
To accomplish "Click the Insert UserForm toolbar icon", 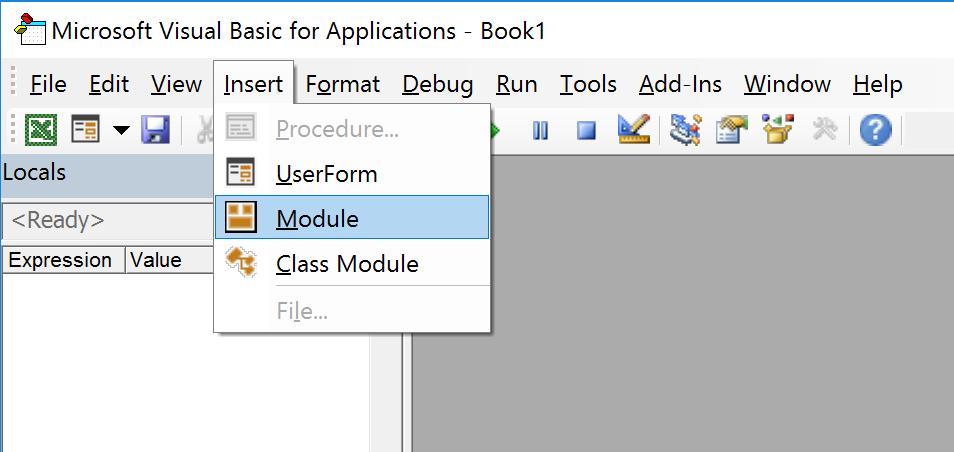I will pos(85,130).
